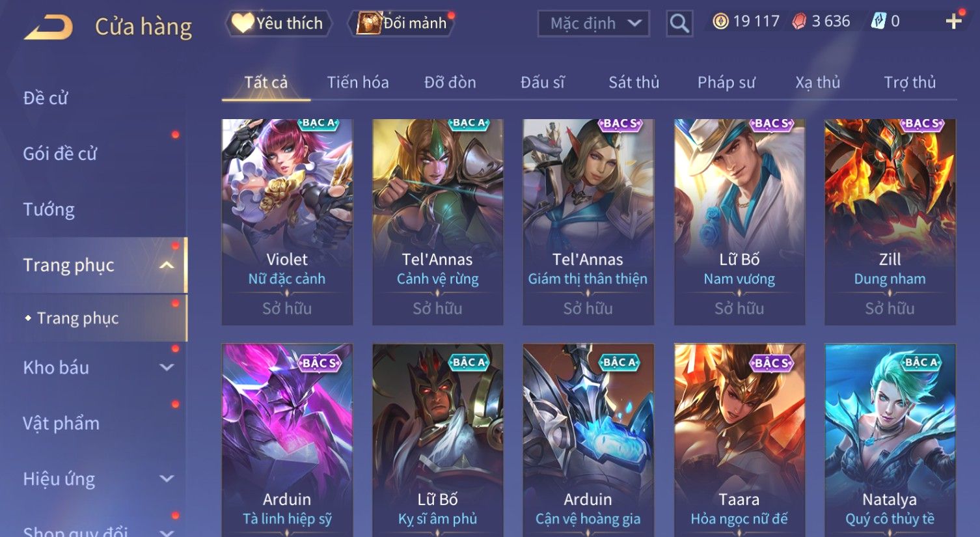Click the back arrow icon
The image size is (980, 537).
[48, 27]
